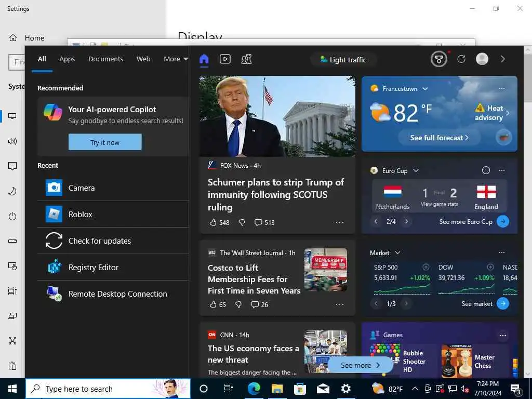Image resolution: width=532 pixels, height=399 pixels.
Task: Open Check for updates recent item
Action: pyautogui.click(x=113, y=241)
